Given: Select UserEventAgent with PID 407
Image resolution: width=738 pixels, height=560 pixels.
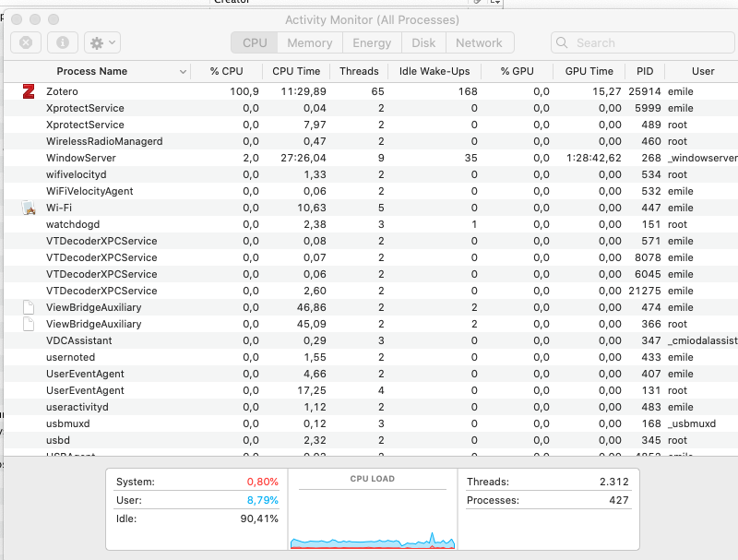Looking at the screenshot, I should [x=371, y=374].
